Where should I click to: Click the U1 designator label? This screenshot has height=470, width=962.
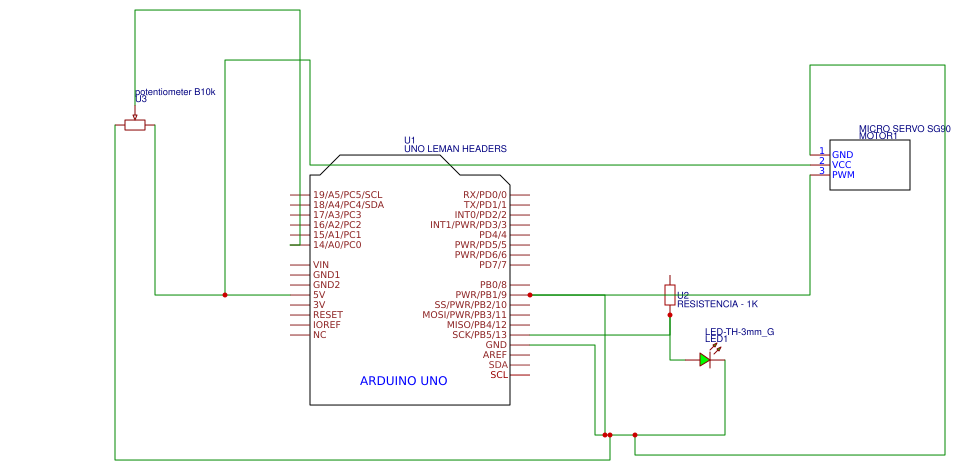[409, 139]
